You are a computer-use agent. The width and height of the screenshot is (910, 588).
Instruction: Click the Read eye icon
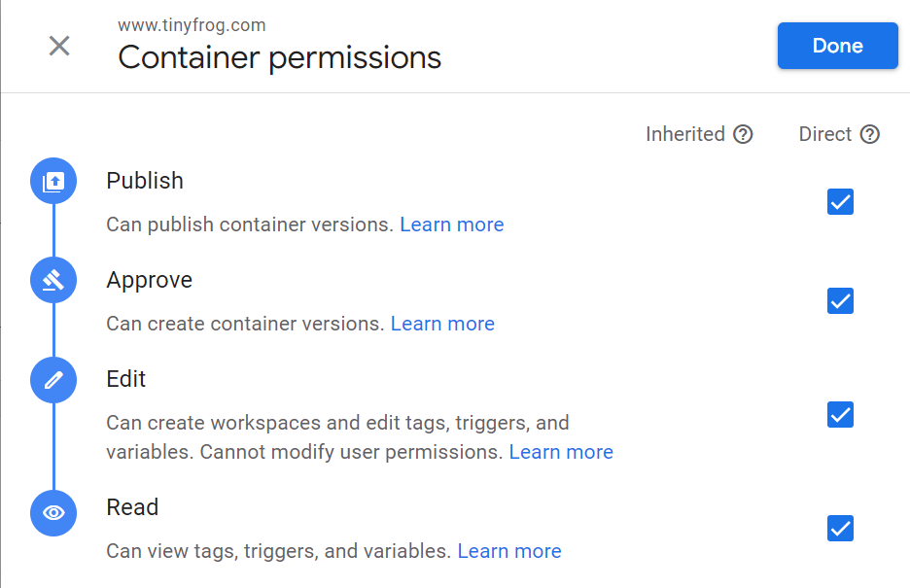[53, 512]
